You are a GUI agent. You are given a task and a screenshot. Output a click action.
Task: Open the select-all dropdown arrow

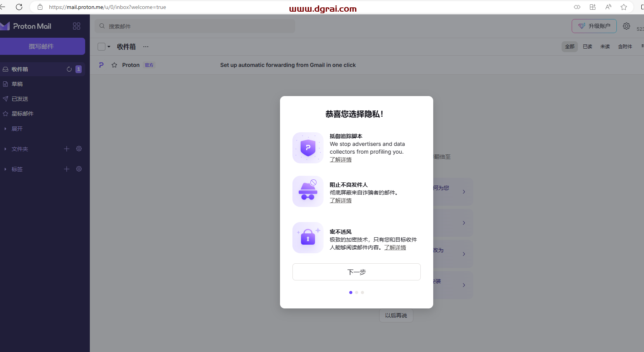109,46
